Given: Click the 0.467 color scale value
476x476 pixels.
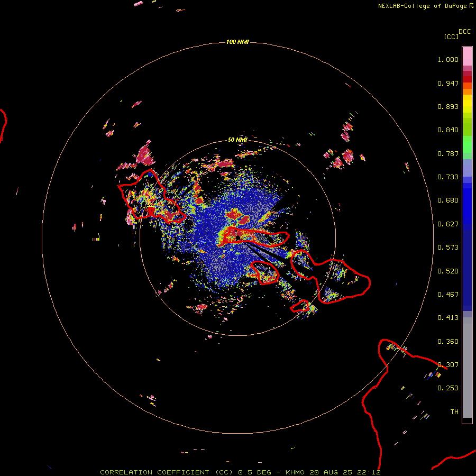Looking at the screenshot, I should point(448,295).
